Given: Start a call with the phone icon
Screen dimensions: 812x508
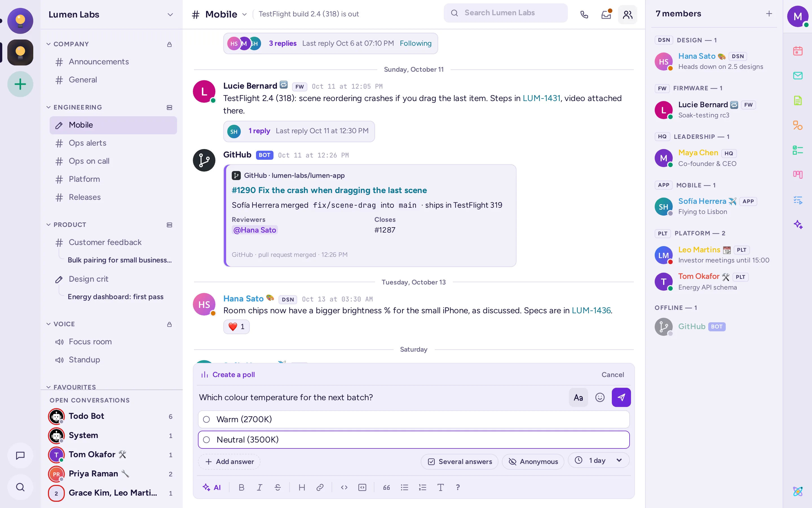Looking at the screenshot, I should tap(584, 14).
